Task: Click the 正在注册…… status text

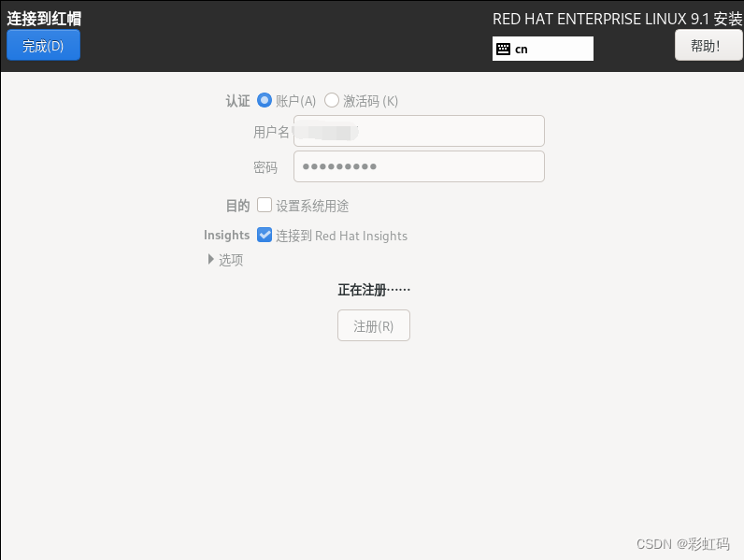Action: click(374, 290)
